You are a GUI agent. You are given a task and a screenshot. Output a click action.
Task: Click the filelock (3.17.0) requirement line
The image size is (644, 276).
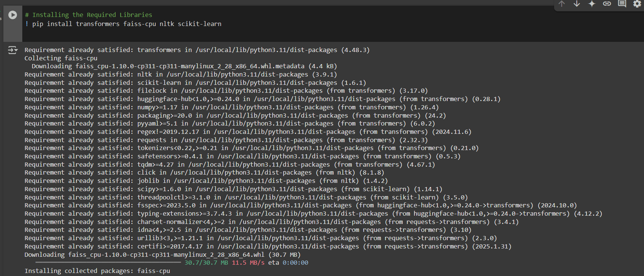click(x=226, y=91)
